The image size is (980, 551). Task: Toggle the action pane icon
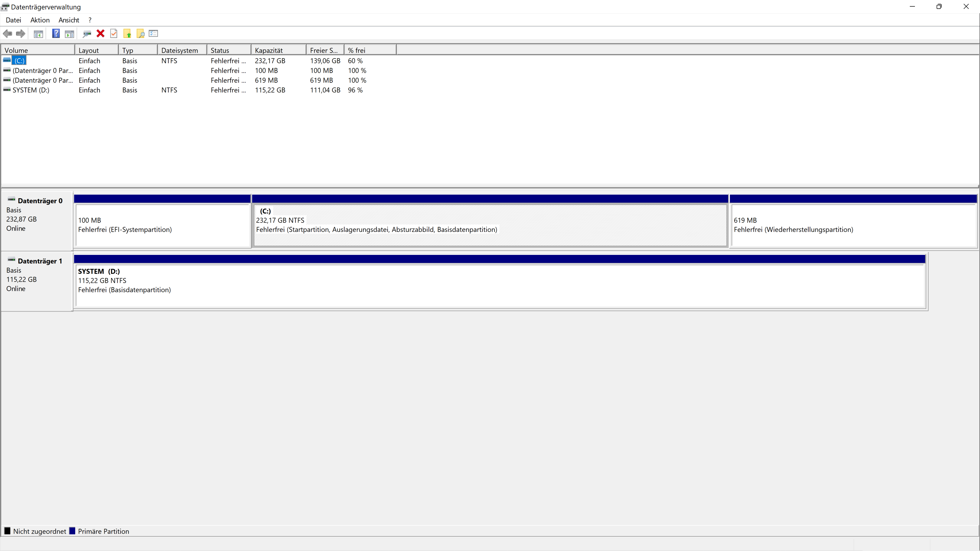tap(69, 33)
